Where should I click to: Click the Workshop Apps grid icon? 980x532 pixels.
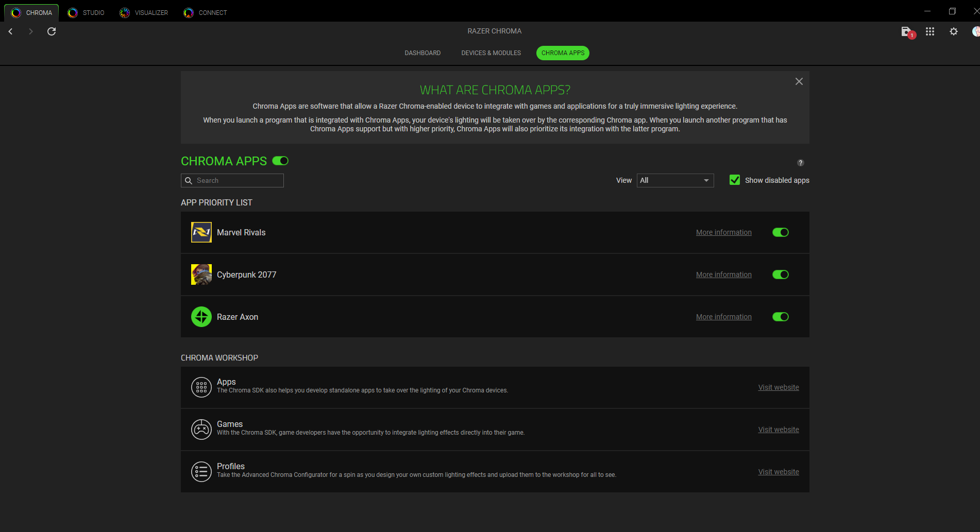(201, 387)
